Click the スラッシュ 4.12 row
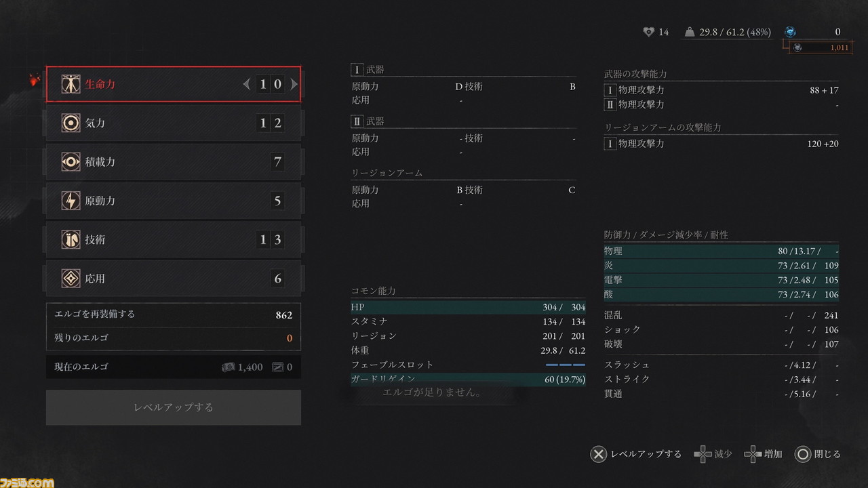This screenshot has width=868, height=488. (722, 365)
